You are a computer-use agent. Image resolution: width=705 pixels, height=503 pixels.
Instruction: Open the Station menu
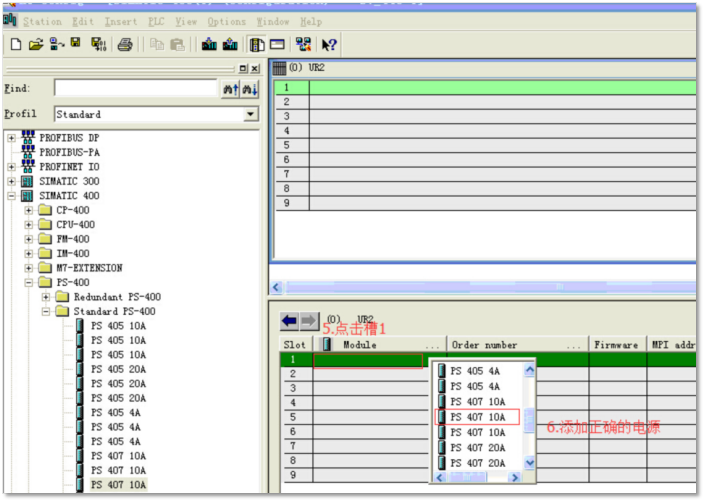pyautogui.click(x=41, y=21)
